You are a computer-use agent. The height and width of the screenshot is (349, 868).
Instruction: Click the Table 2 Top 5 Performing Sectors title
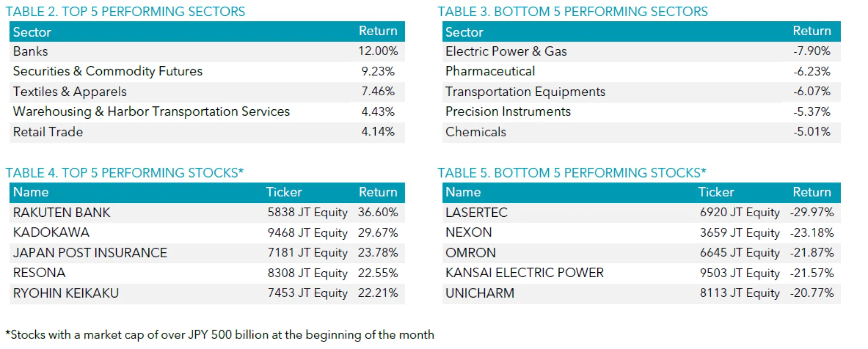[x=125, y=11]
